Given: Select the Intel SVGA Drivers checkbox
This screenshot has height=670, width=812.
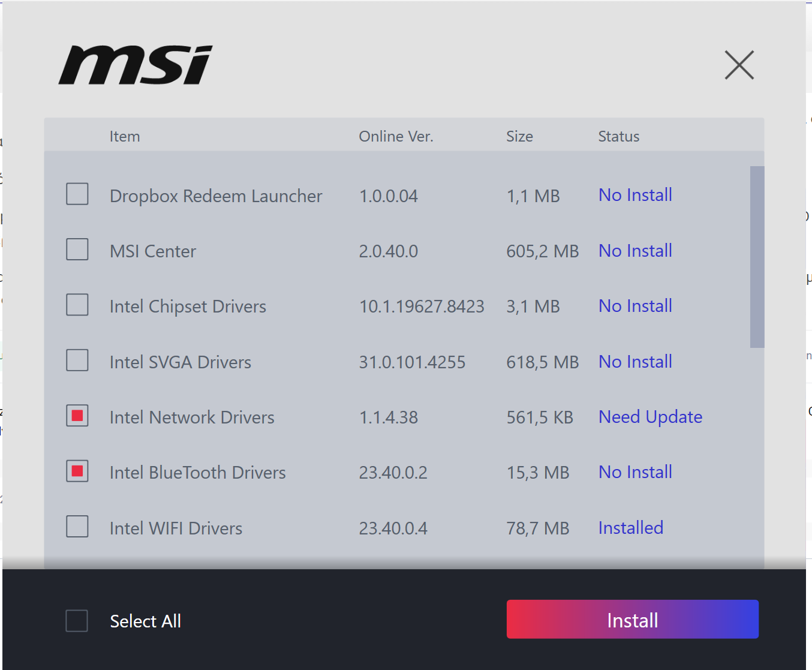Looking at the screenshot, I should click(77, 360).
